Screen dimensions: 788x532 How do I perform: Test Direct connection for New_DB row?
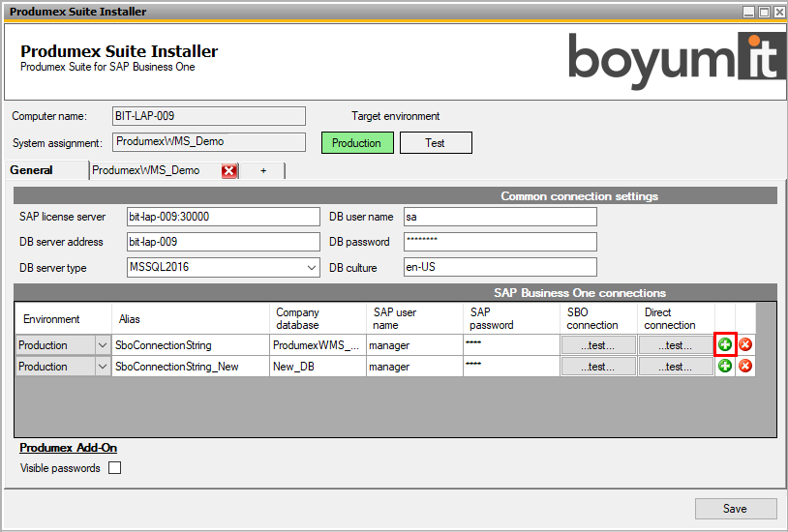click(x=677, y=367)
